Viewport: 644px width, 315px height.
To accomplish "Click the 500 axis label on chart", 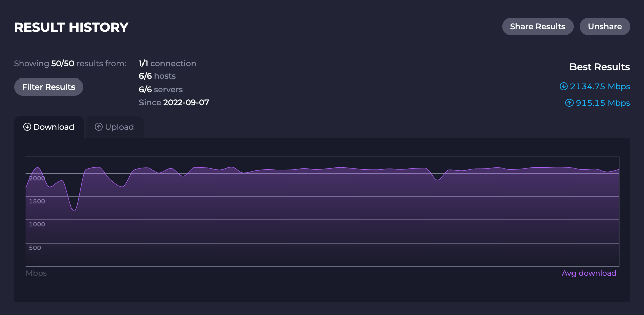I will (35, 248).
